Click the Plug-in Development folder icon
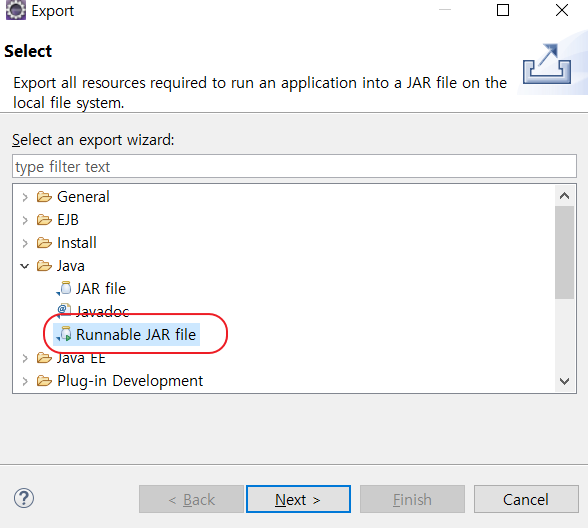The image size is (588, 528). click(x=44, y=381)
